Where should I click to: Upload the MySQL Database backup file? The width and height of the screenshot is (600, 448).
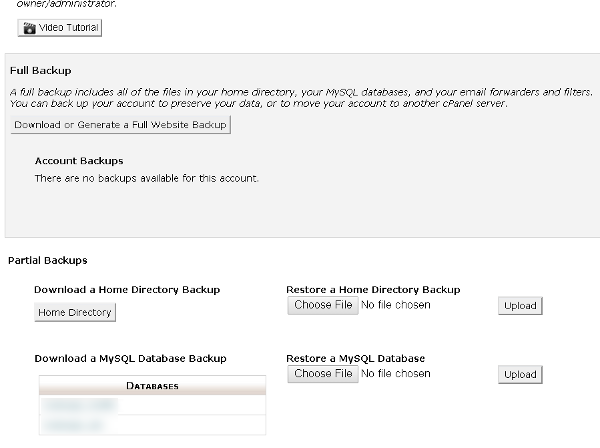coord(520,374)
